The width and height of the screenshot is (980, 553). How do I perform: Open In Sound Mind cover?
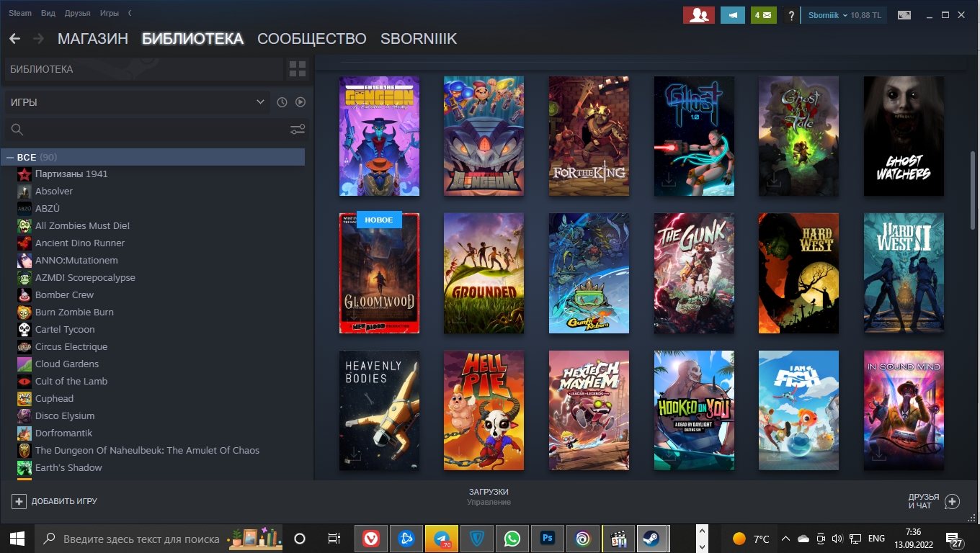coord(904,410)
